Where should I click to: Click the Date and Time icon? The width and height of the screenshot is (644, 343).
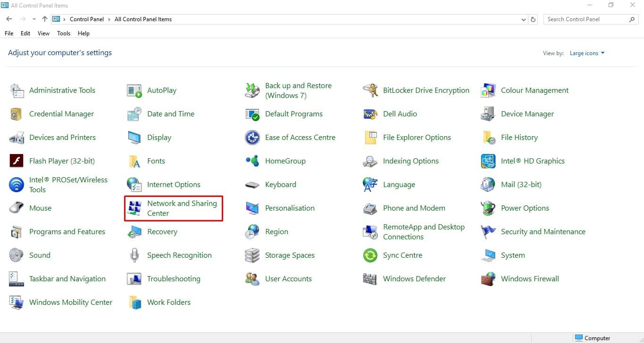(134, 114)
